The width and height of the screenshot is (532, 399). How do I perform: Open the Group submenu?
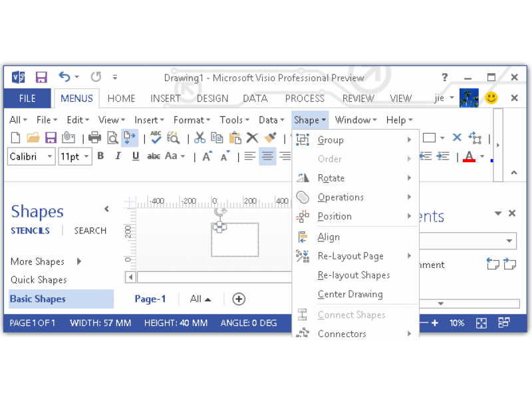pos(355,140)
